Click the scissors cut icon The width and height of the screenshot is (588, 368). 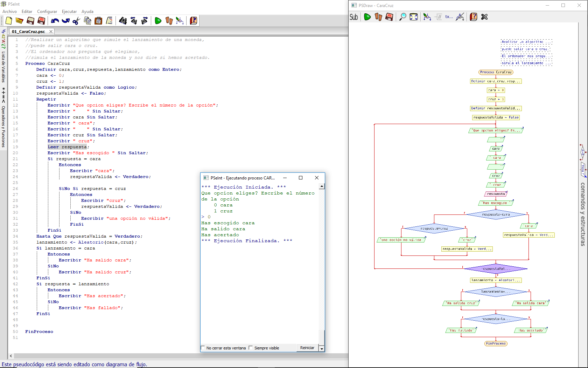click(76, 21)
